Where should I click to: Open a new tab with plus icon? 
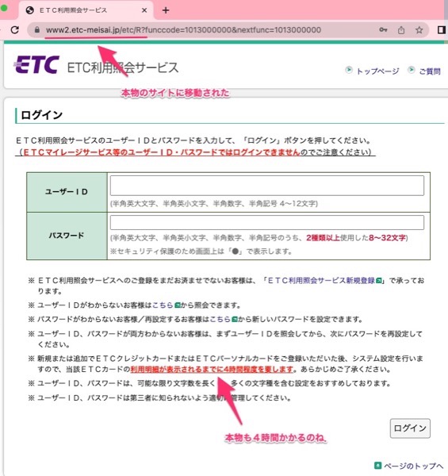166,10
